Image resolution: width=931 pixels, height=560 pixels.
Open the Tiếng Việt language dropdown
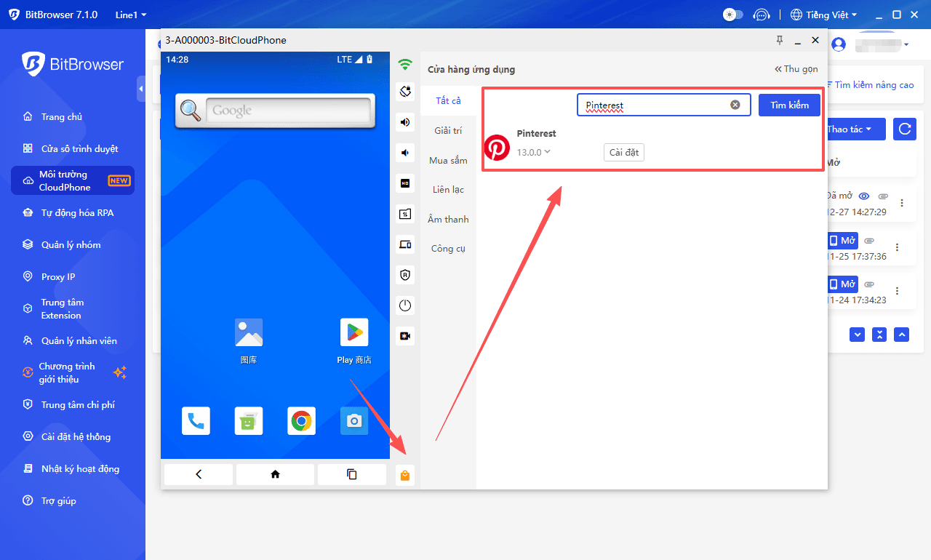(x=823, y=15)
